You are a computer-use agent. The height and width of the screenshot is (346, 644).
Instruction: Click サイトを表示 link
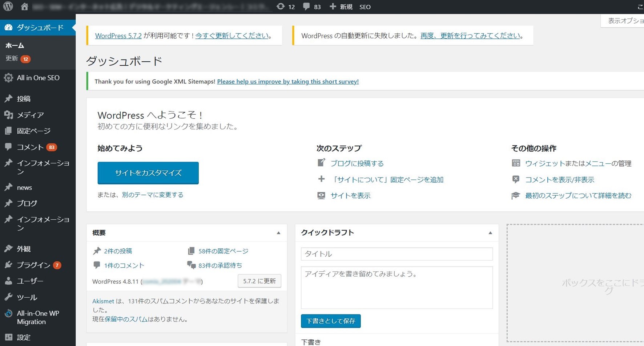[350, 195]
